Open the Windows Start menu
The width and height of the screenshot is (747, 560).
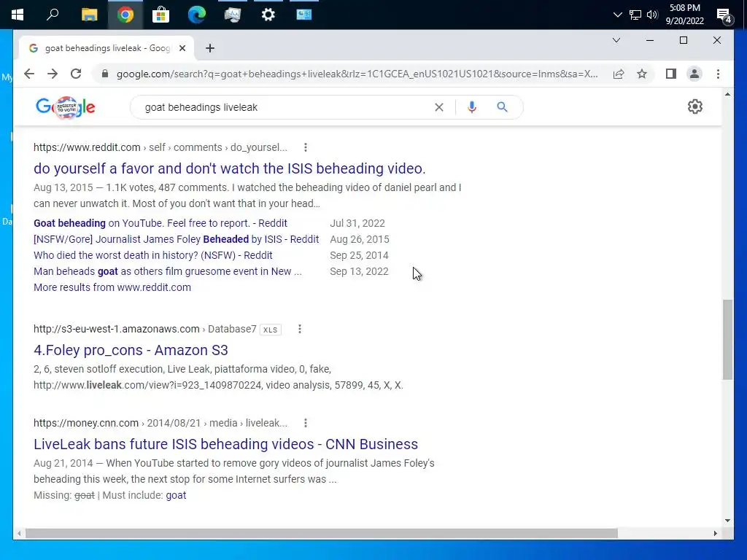18,15
